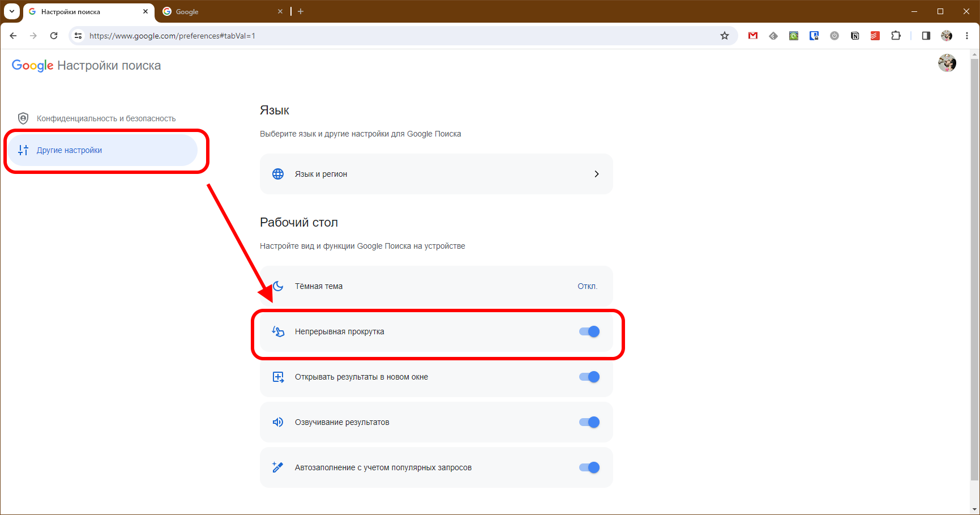Click the moon icon for Тёмная тема

coord(278,286)
